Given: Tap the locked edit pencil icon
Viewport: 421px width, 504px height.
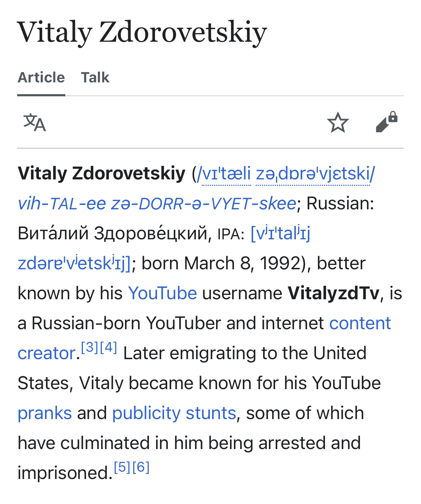Looking at the screenshot, I should 387,122.
